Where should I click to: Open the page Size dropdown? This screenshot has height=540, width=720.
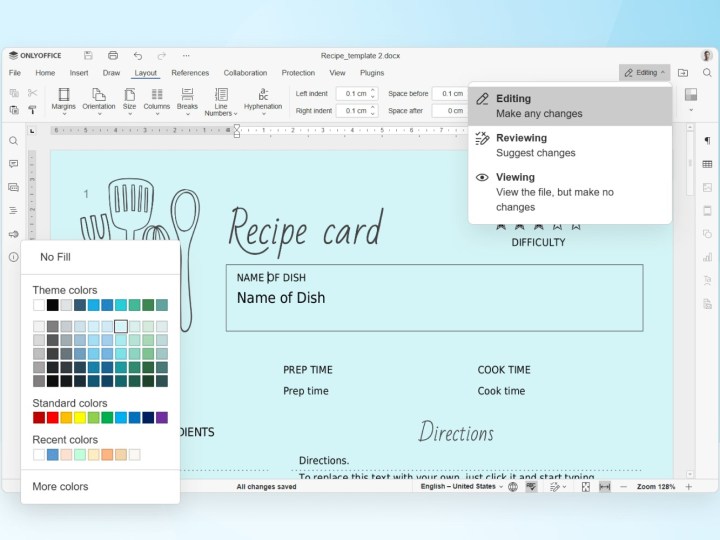pyautogui.click(x=129, y=101)
